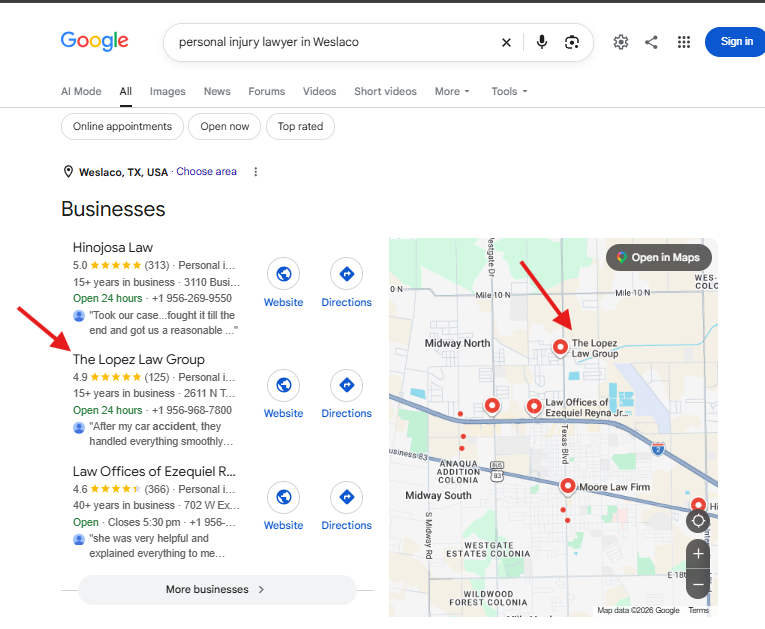The image size is (765, 629).
Task: Click the Terms link on the map
Action: tap(698, 610)
